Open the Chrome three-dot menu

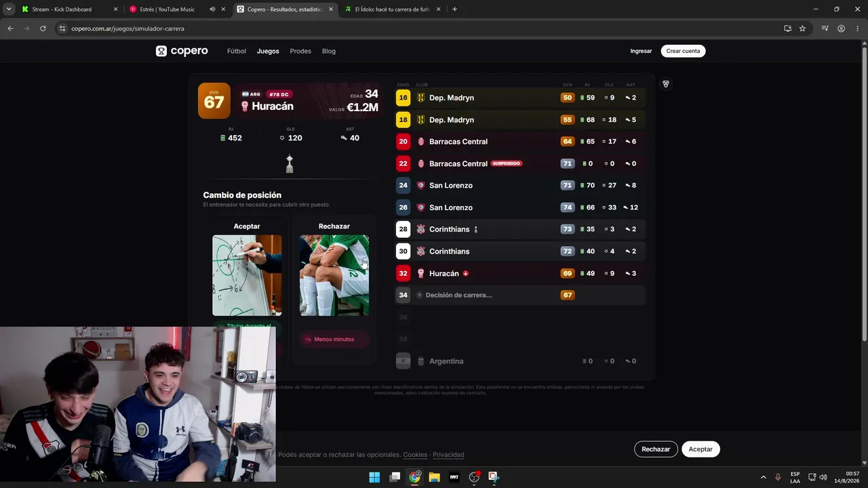point(856,28)
